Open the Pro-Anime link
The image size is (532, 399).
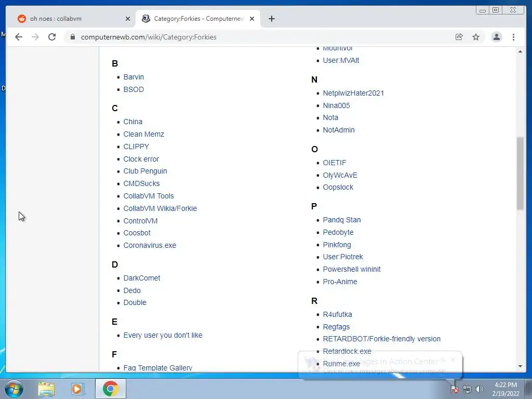point(340,282)
